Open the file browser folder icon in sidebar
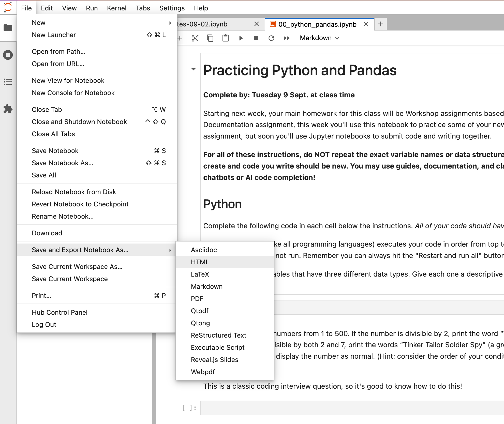Viewport: 504px width, 424px height. click(8, 28)
